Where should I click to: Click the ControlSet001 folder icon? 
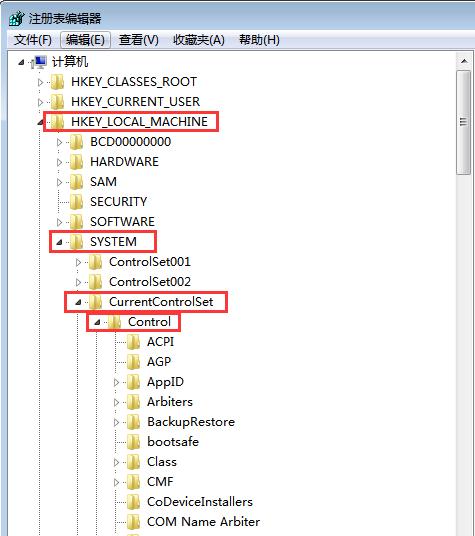point(96,262)
